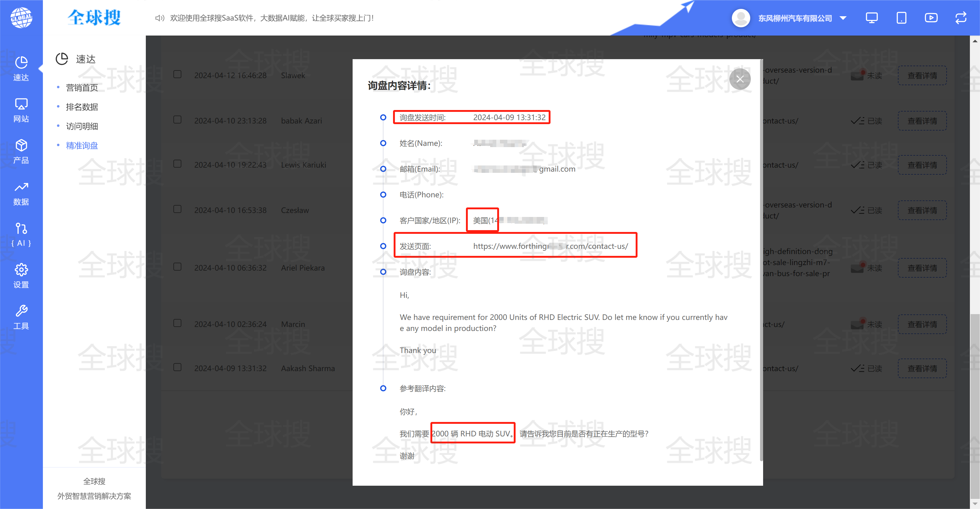The height and width of the screenshot is (509, 980).
Task: Click the page vertical scrollbar down arrow
Action: (975, 504)
